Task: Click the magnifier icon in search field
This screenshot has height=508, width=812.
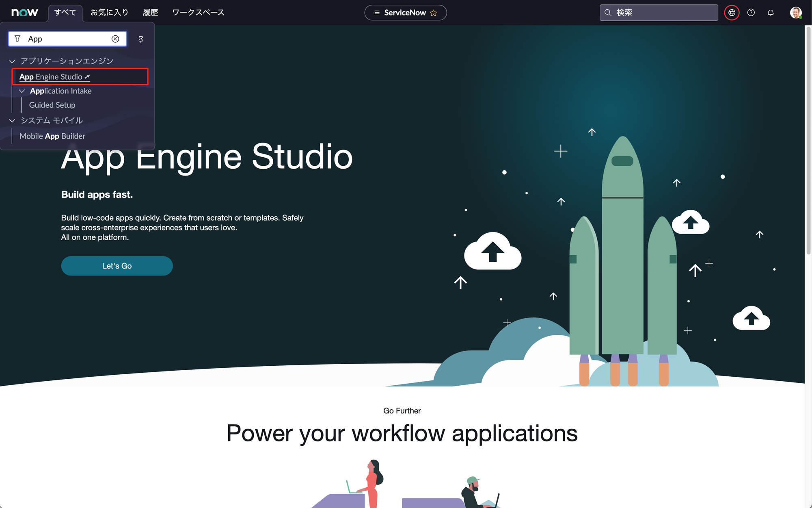Action: [x=608, y=13]
